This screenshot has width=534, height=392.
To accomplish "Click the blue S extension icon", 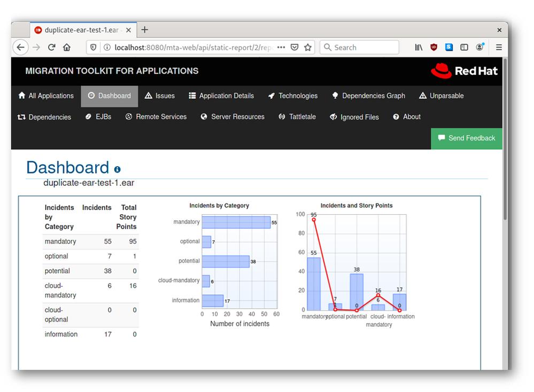I will (x=449, y=48).
